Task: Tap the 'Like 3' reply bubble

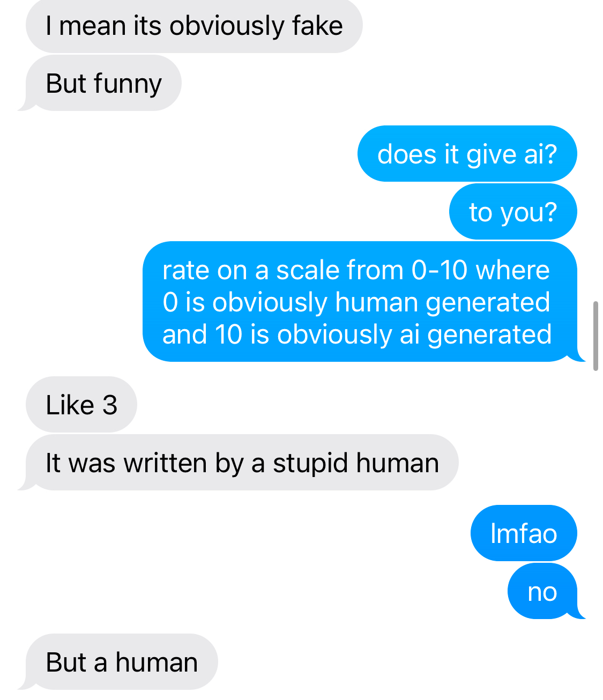Action: (x=81, y=405)
